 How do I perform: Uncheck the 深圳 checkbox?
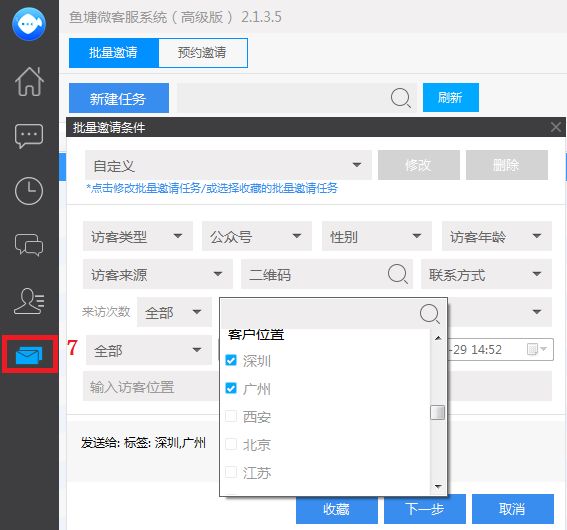point(231,360)
